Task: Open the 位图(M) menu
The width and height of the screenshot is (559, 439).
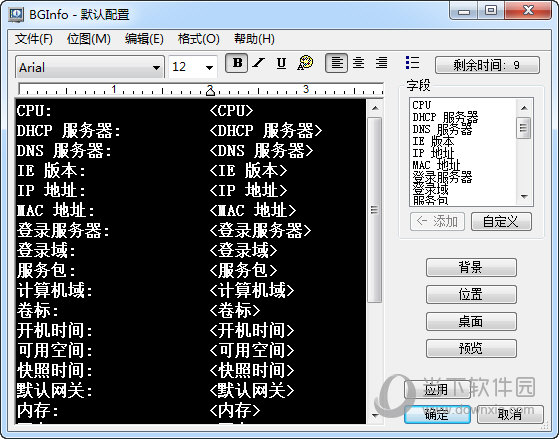Action: (88, 39)
